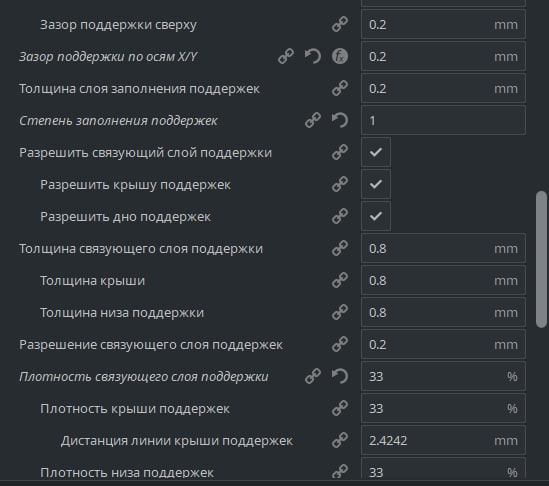
Task: Click link icon for Дистанция линии крыши поддержек
Action: tap(340, 440)
